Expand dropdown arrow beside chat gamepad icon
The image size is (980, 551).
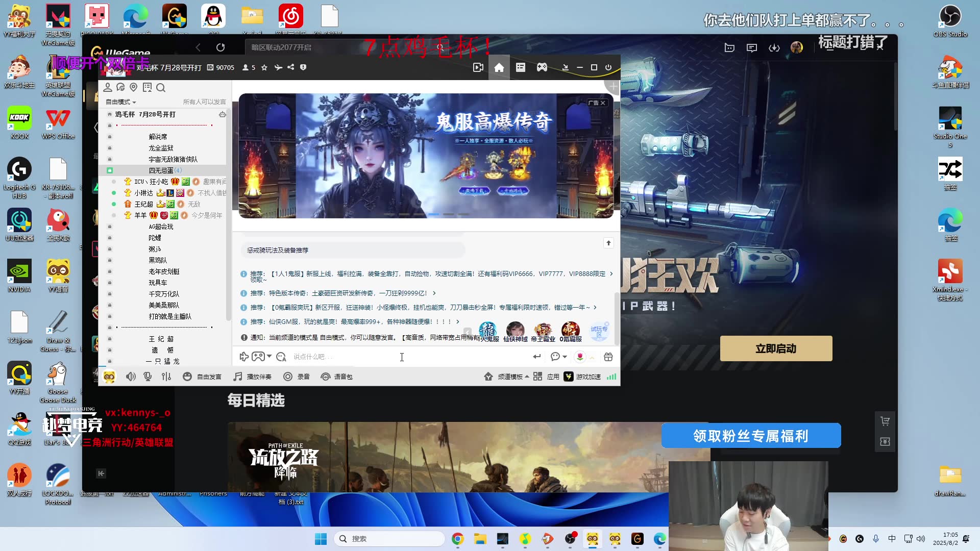pyautogui.click(x=269, y=356)
